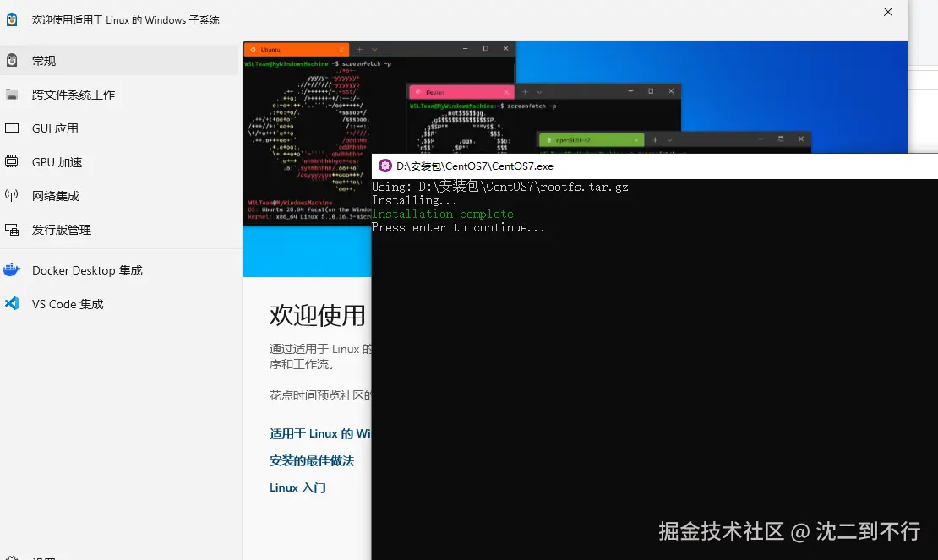Click the 网络集成 antenna icon
Image resolution: width=938 pixels, height=560 pixels.
[11, 195]
